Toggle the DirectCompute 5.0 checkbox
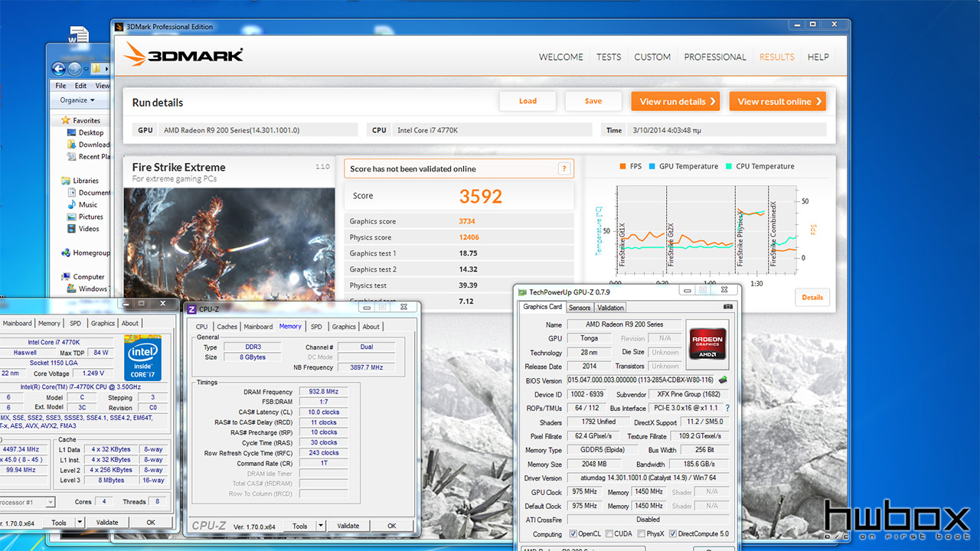The width and height of the screenshot is (980, 551). (673, 534)
